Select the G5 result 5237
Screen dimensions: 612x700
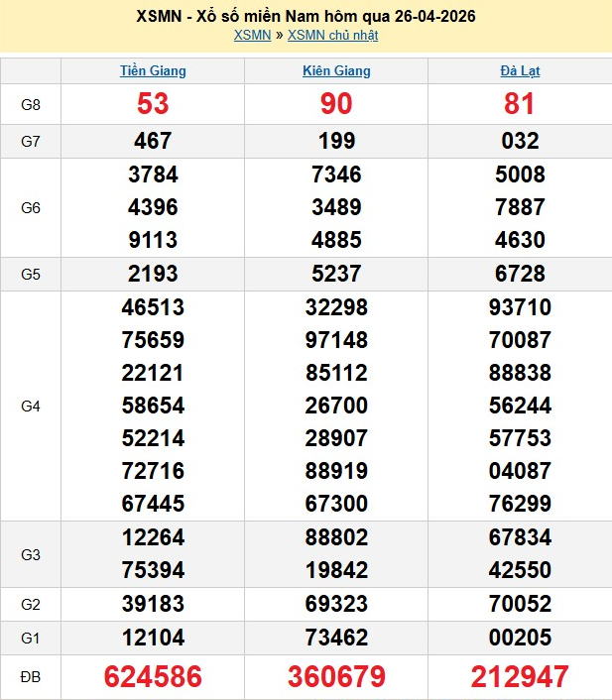point(336,274)
